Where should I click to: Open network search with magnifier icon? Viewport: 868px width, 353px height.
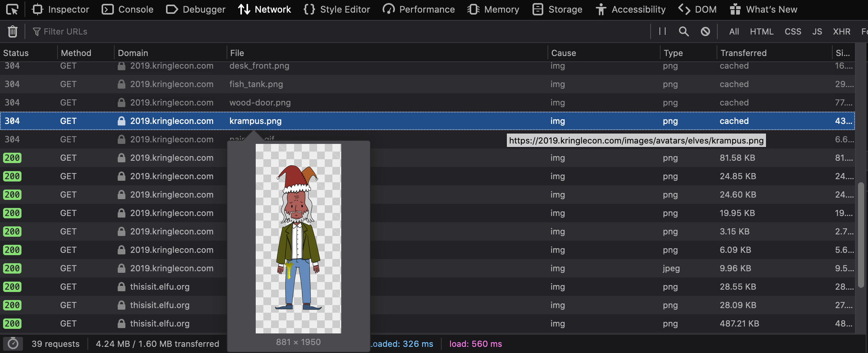click(684, 31)
